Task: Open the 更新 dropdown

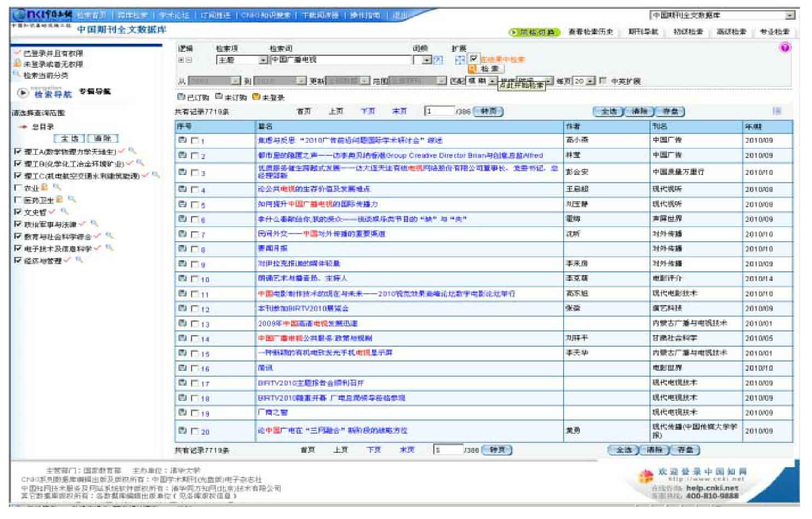Action: pos(348,81)
